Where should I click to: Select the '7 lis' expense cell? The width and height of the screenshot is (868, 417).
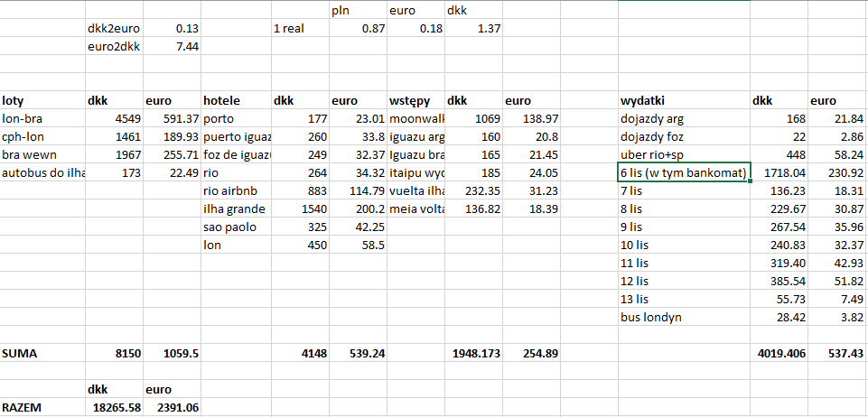685,190
